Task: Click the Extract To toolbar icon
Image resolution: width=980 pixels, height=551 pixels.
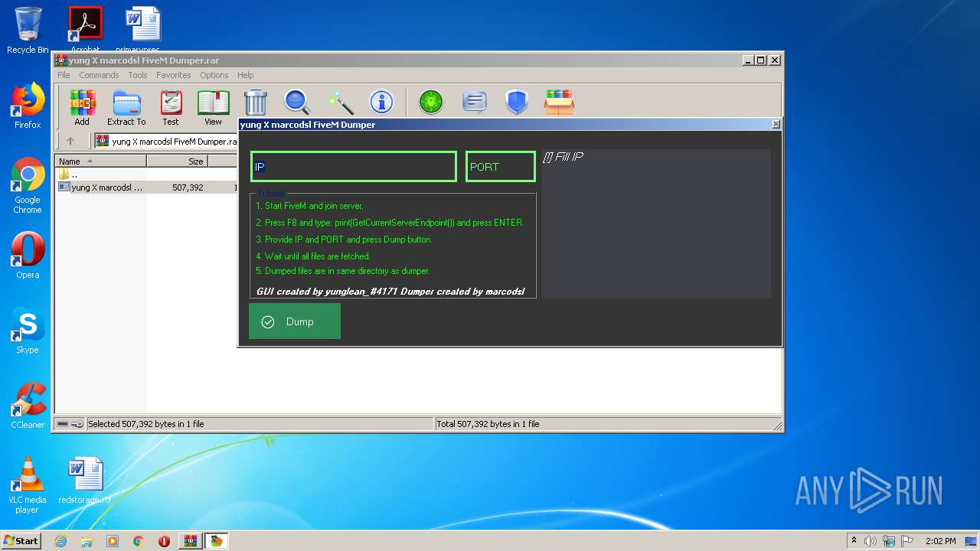Action: pyautogui.click(x=126, y=108)
